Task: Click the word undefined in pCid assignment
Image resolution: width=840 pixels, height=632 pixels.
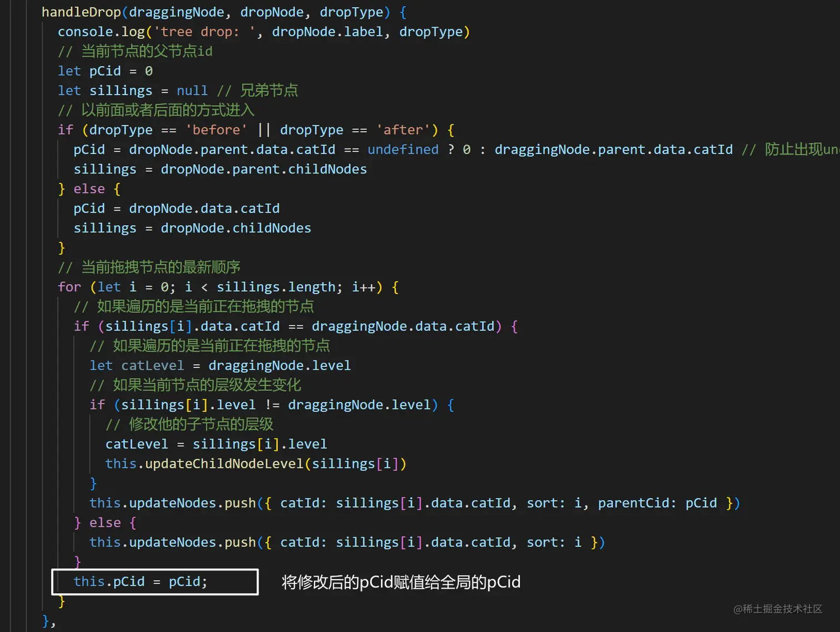Action: coord(403,150)
